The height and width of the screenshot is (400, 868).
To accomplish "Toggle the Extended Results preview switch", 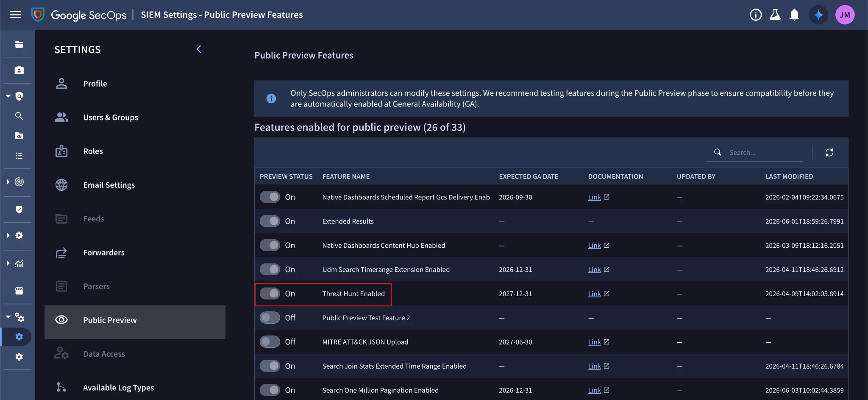I will [x=270, y=221].
